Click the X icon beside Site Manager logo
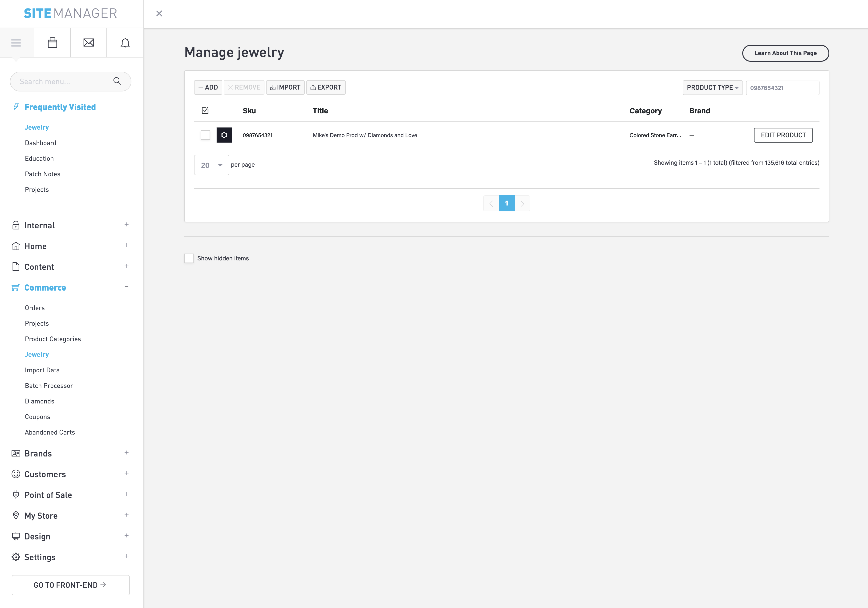The height and width of the screenshot is (608, 868). click(159, 14)
